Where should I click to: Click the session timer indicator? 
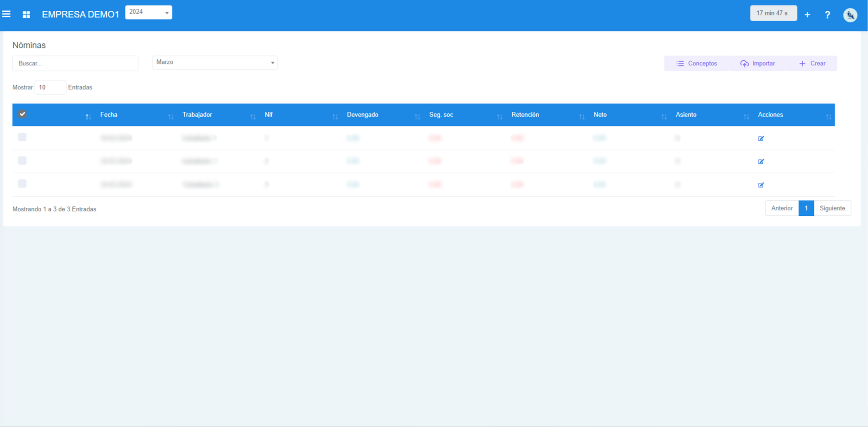[773, 13]
